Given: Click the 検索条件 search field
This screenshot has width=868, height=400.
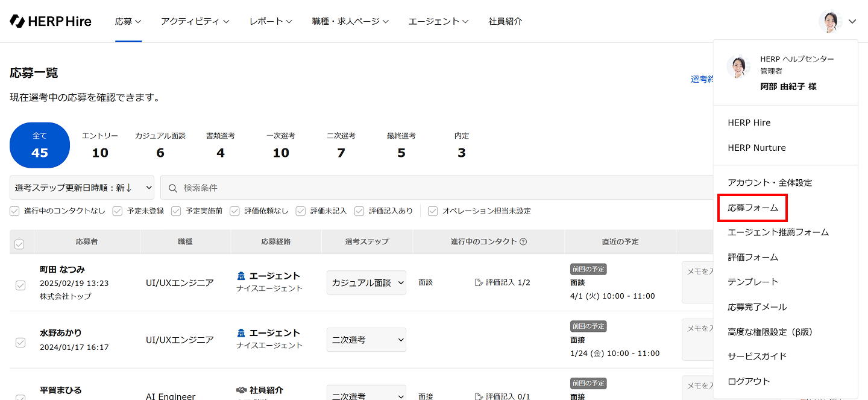Looking at the screenshot, I should coord(437,188).
